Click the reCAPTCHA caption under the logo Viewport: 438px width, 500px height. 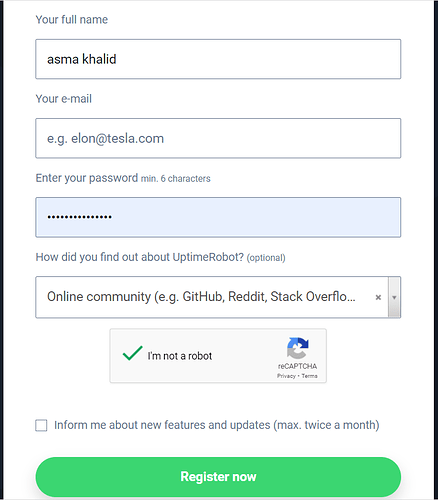click(x=297, y=366)
